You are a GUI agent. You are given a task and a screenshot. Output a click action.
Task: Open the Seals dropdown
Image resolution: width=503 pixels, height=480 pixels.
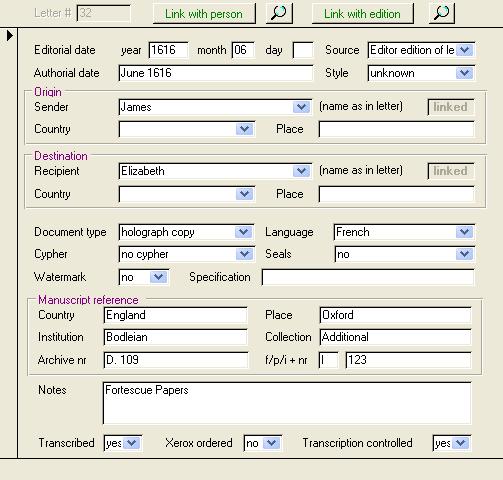(465, 254)
